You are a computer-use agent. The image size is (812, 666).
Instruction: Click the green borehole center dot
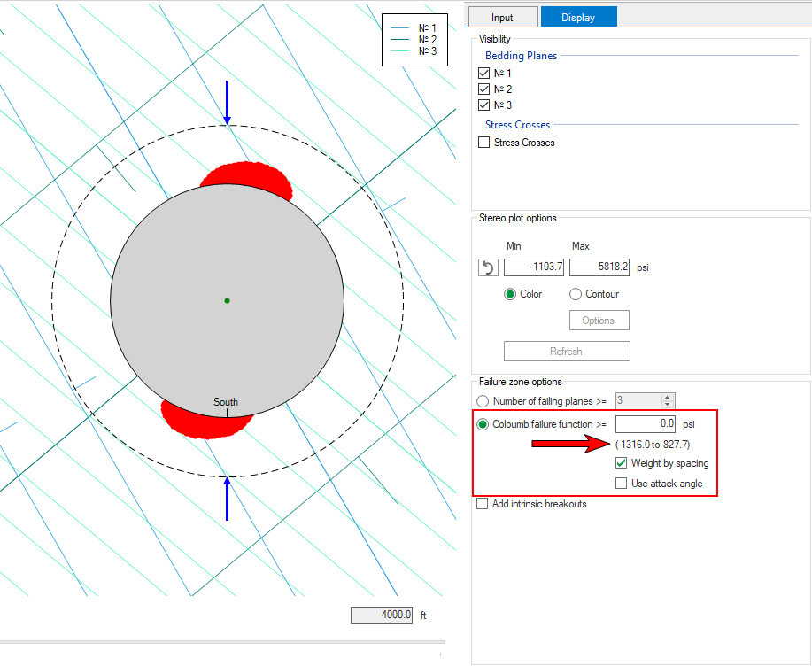[228, 301]
